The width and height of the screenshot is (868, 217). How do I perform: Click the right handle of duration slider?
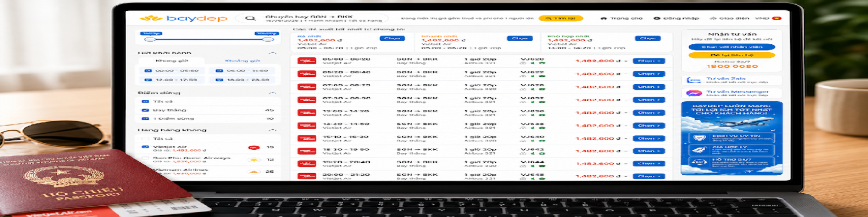coord(268,39)
